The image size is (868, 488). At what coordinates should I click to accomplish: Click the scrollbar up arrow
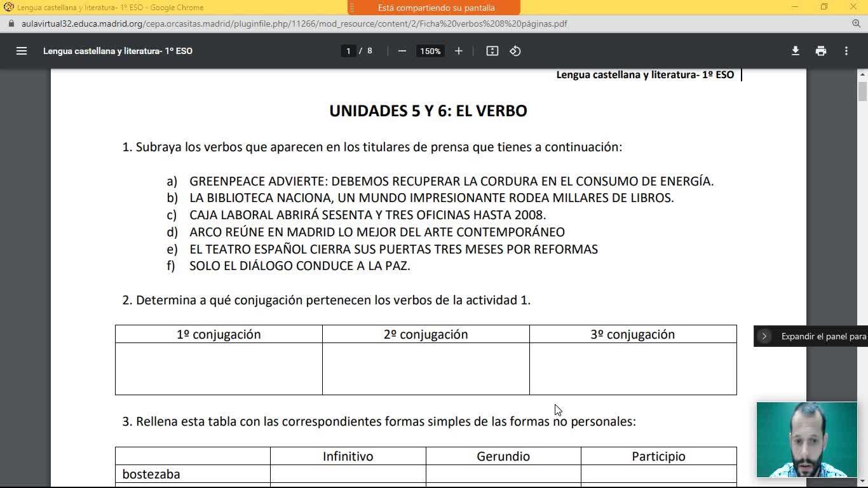(x=862, y=74)
